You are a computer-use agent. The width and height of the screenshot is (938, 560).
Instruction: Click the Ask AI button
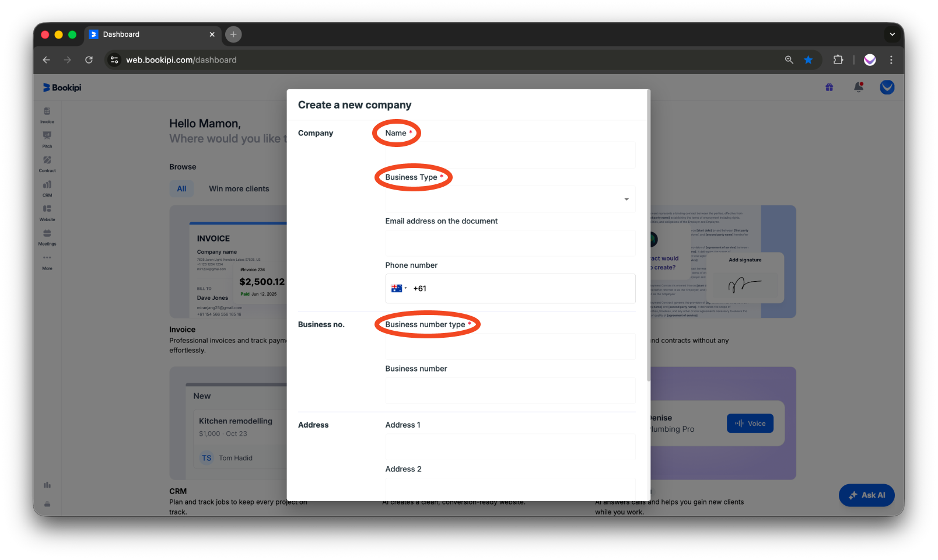pos(866,495)
